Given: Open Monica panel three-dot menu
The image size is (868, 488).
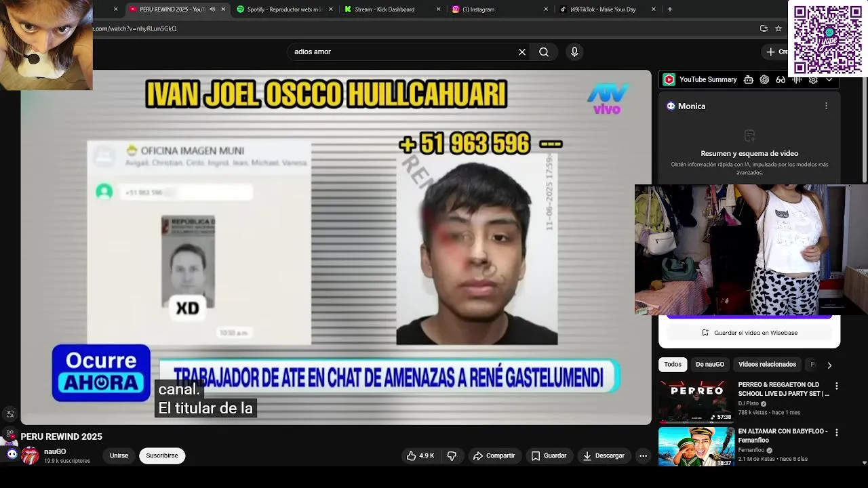Looking at the screenshot, I should coord(826,106).
